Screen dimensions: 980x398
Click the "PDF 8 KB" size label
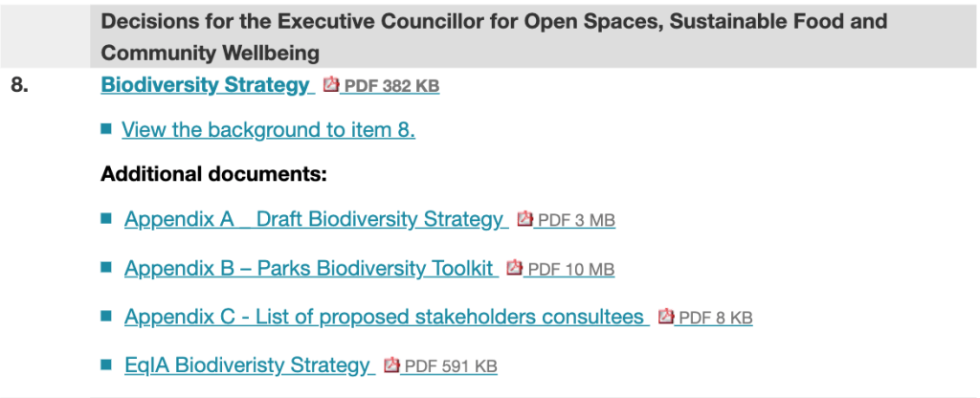point(715,318)
